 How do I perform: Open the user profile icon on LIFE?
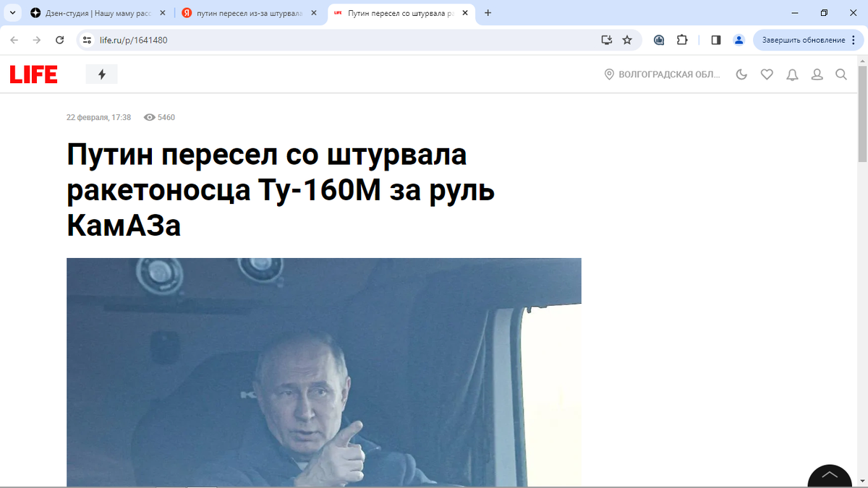tap(817, 74)
